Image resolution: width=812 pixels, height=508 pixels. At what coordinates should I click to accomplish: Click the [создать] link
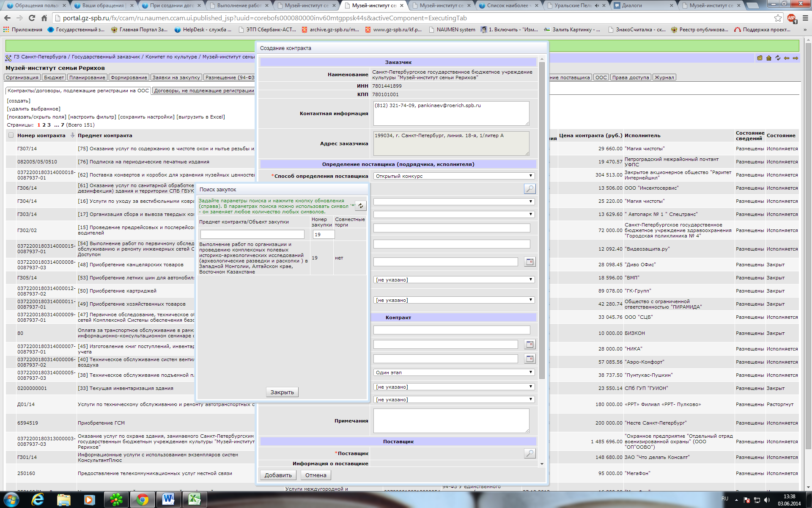(19, 101)
